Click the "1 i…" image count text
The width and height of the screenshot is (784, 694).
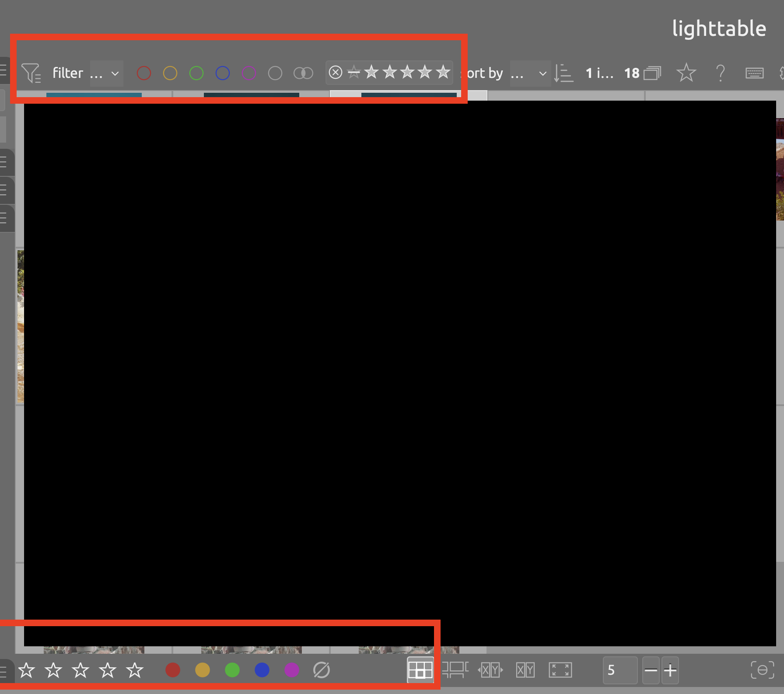[x=599, y=73]
